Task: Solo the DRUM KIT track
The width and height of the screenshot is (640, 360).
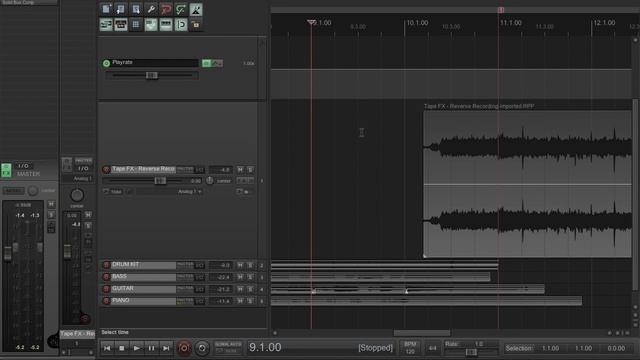Action: (250, 265)
